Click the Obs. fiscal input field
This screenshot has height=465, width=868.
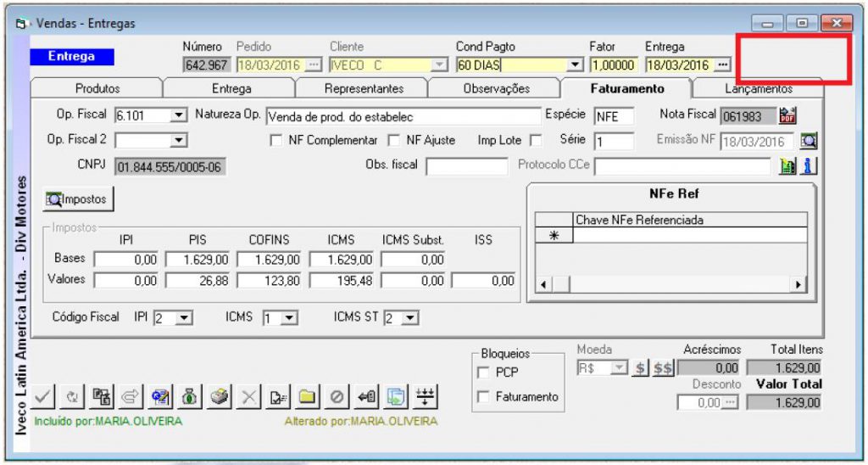(466, 166)
